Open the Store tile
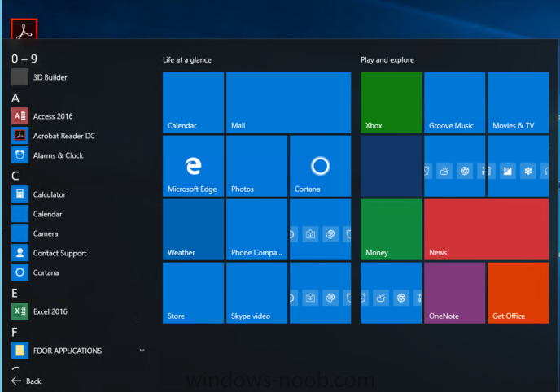Screen dimensions: 560x392 (193, 293)
